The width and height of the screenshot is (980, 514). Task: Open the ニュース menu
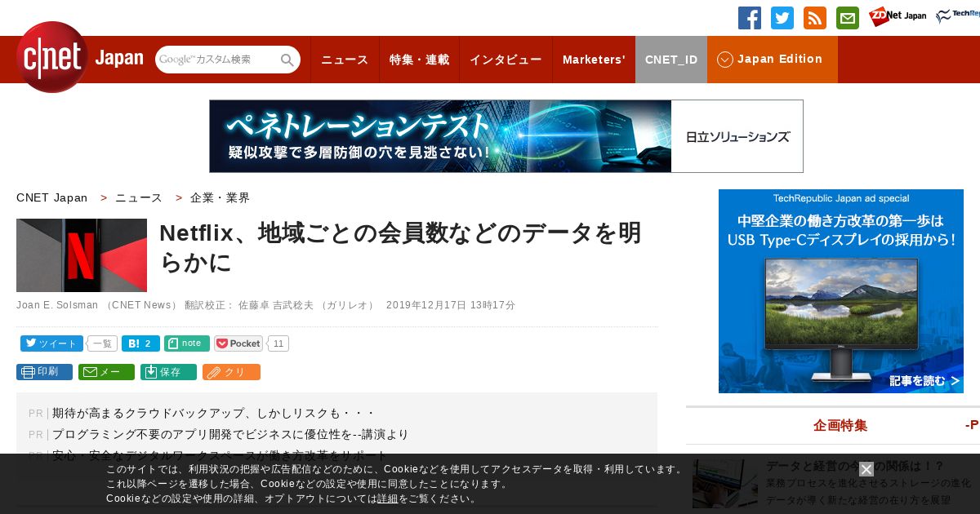[x=345, y=60]
